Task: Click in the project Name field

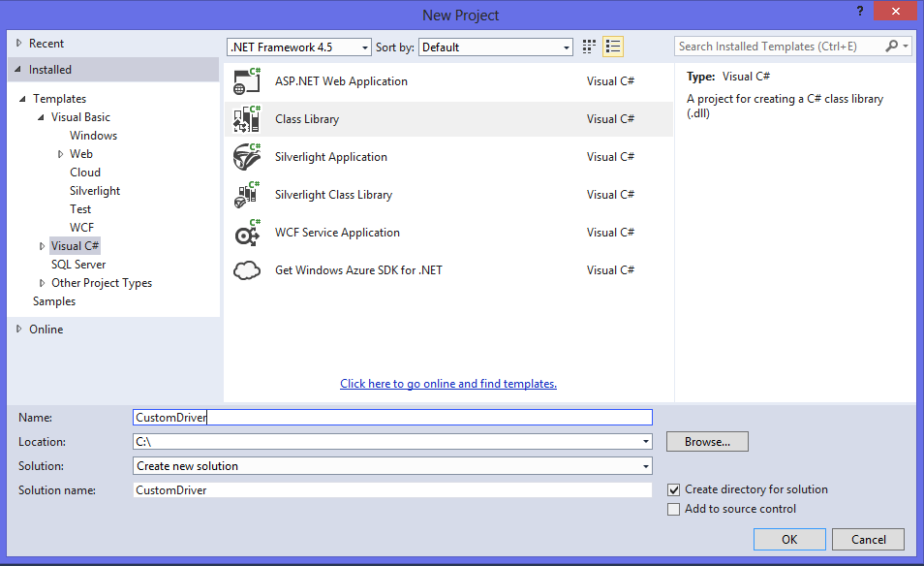Action: (x=392, y=418)
